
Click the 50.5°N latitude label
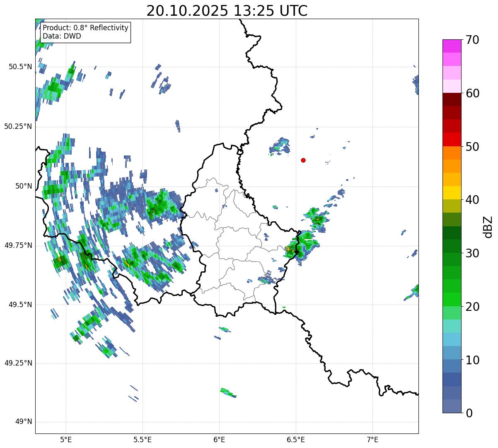coord(20,67)
